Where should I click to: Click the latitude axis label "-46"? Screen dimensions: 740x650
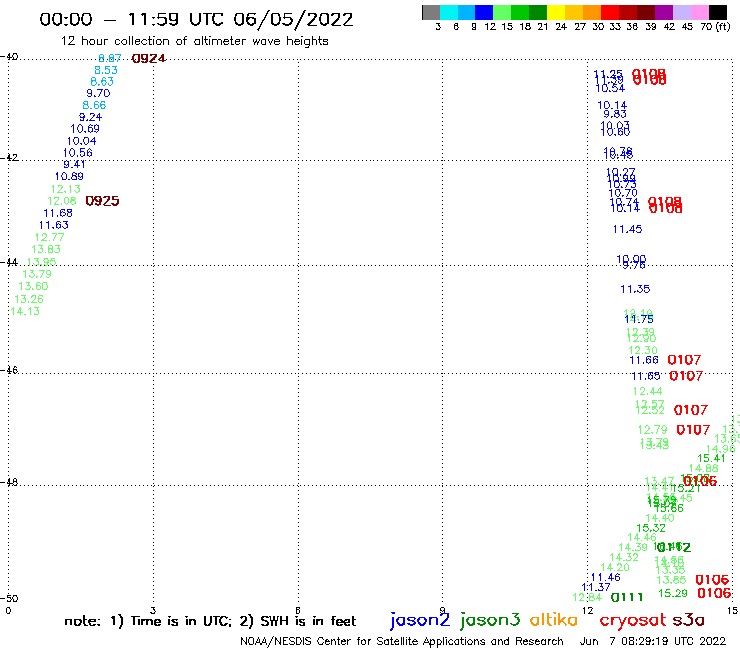click(x=9, y=370)
